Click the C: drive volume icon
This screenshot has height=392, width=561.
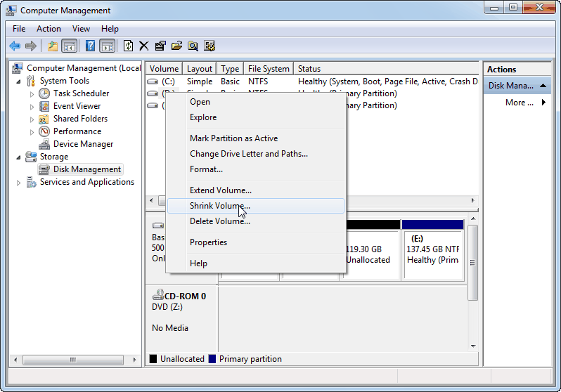click(153, 81)
